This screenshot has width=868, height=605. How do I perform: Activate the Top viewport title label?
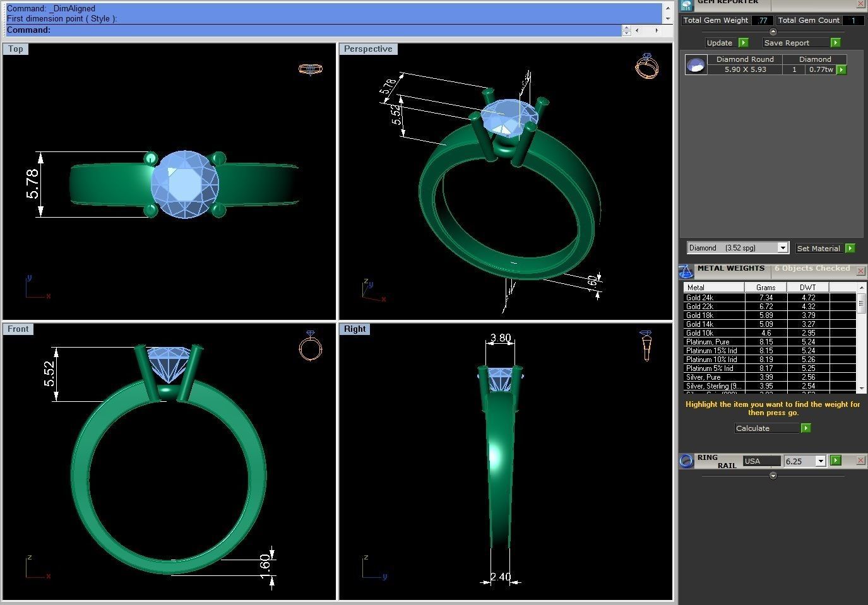(16, 49)
